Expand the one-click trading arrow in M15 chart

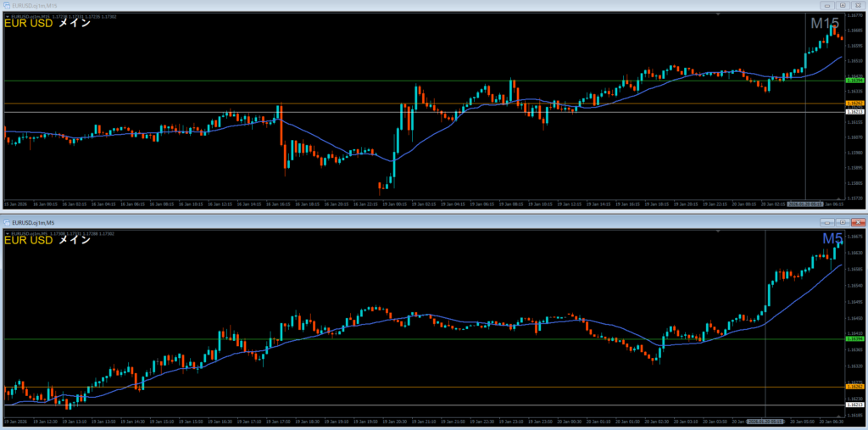pyautogui.click(x=7, y=14)
